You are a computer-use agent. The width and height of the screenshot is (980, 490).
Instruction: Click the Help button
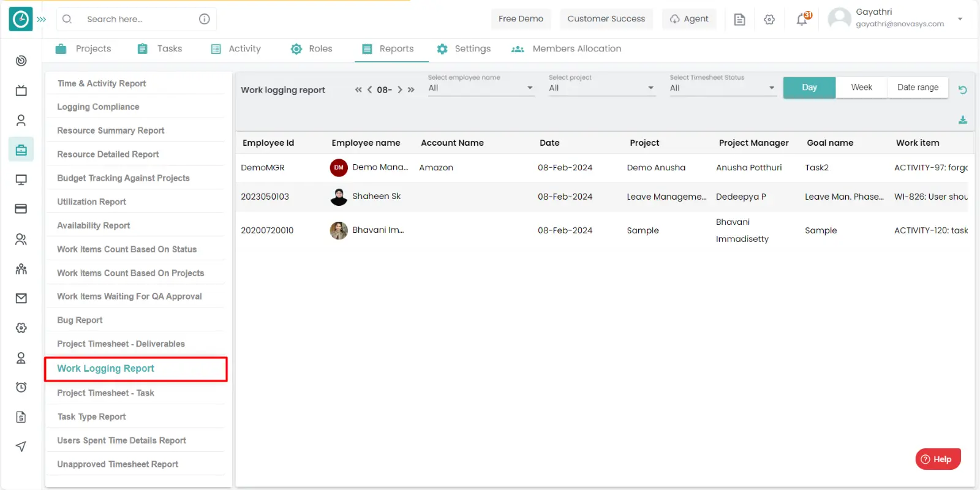(938, 459)
